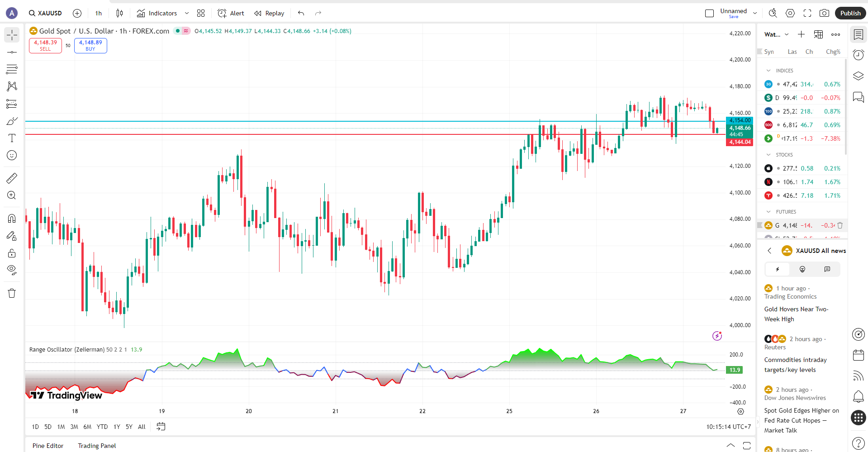Select the text annotation tool
The width and height of the screenshot is (868, 452).
coord(12,138)
